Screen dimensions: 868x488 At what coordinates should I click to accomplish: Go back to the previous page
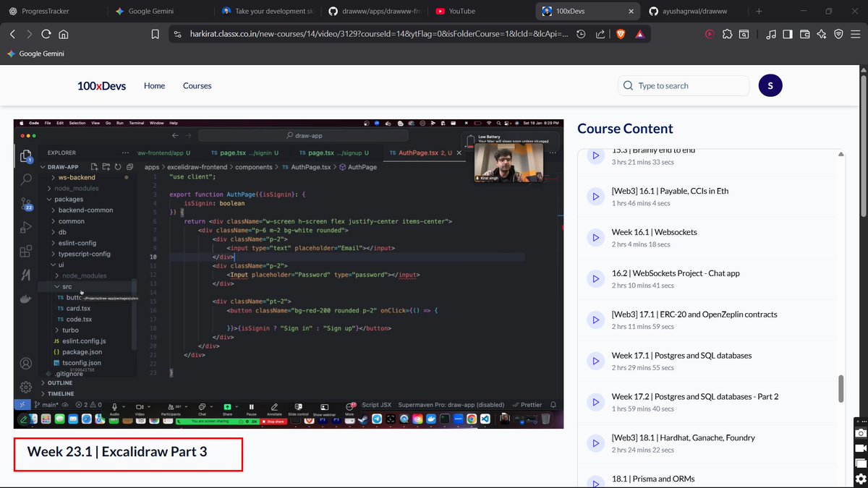(12, 34)
